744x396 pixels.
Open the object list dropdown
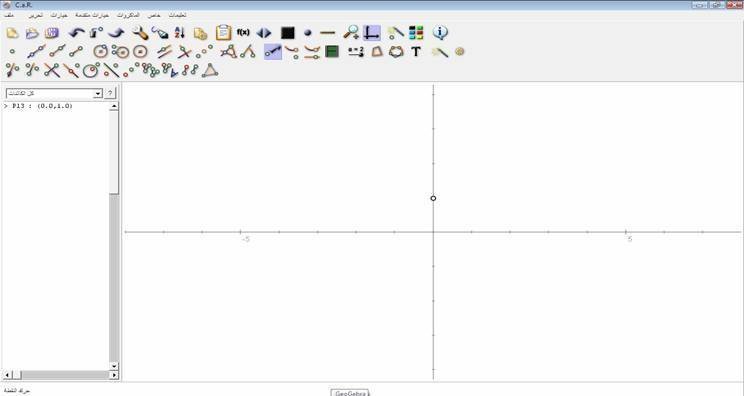coord(54,93)
